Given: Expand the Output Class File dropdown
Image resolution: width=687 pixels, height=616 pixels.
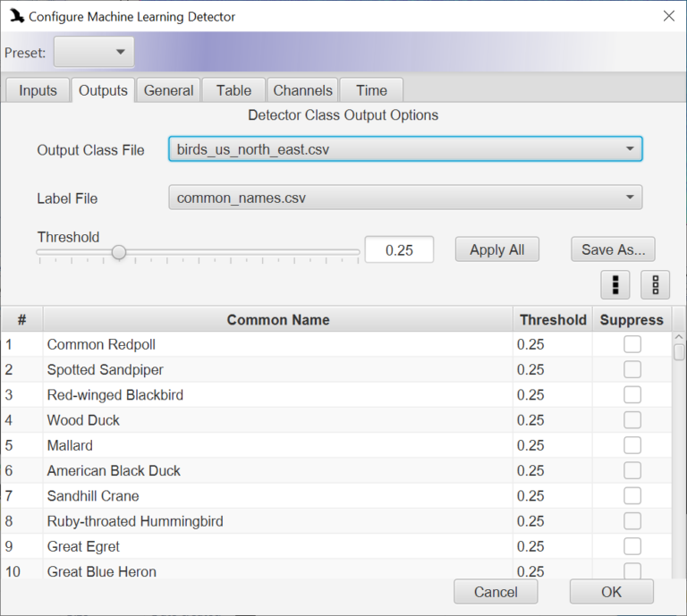Looking at the screenshot, I should [405, 148].
